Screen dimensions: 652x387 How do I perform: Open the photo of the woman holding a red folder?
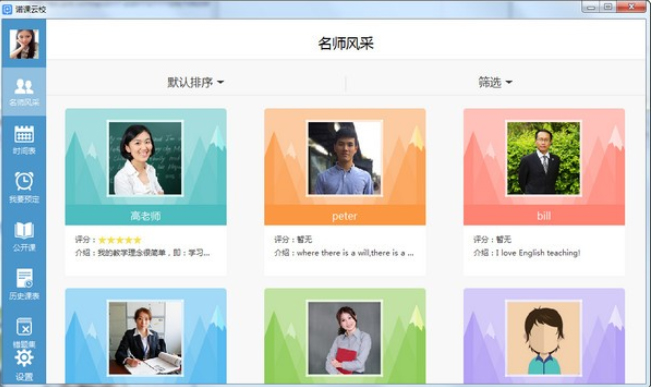pos(344,338)
